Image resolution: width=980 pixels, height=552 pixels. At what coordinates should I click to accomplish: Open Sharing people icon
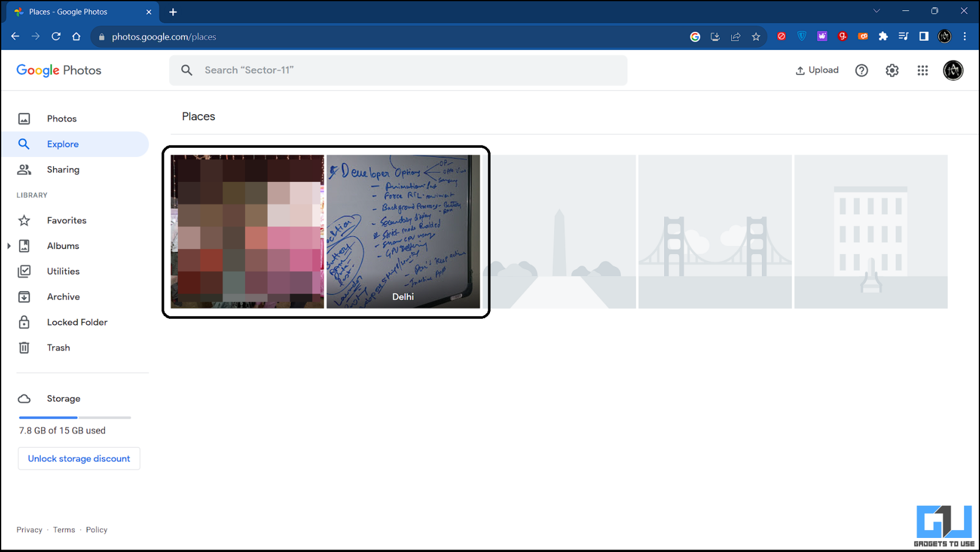(24, 170)
